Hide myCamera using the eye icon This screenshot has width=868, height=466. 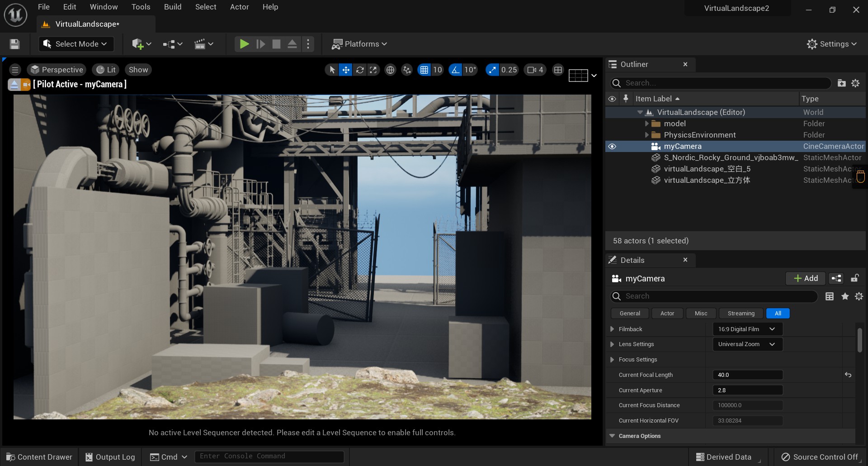point(612,147)
